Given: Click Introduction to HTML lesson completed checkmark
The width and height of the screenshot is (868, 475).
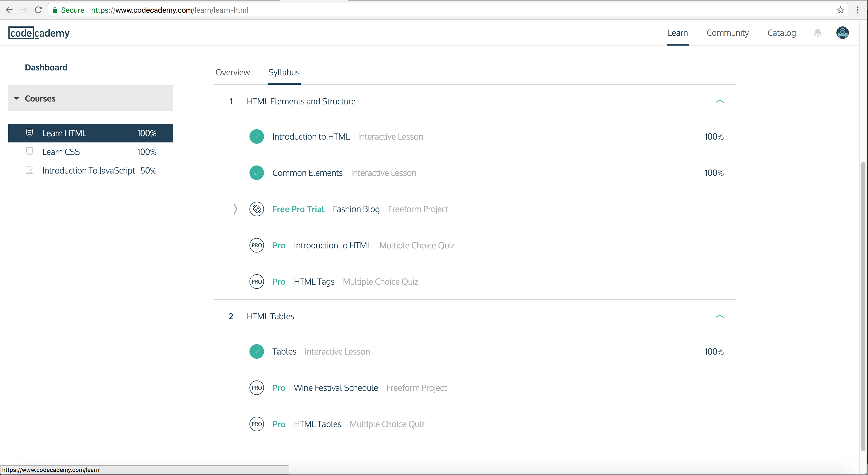Looking at the screenshot, I should pyautogui.click(x=257, y=136).
